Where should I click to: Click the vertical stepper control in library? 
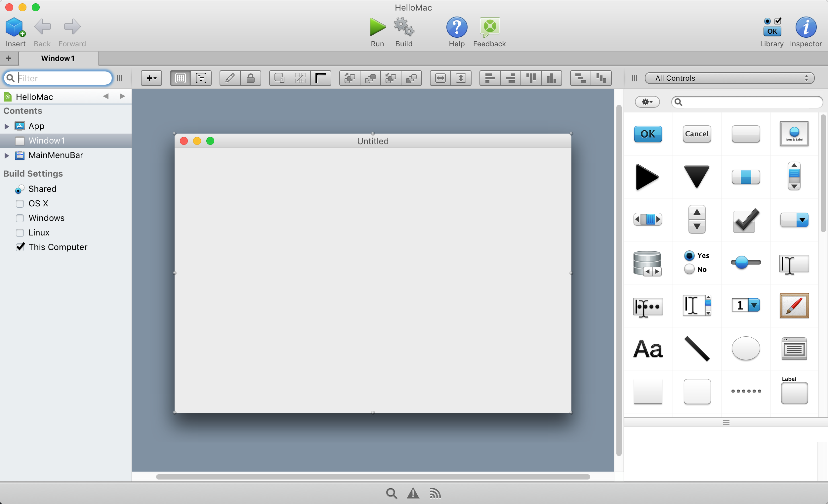(x=696, y=219)
